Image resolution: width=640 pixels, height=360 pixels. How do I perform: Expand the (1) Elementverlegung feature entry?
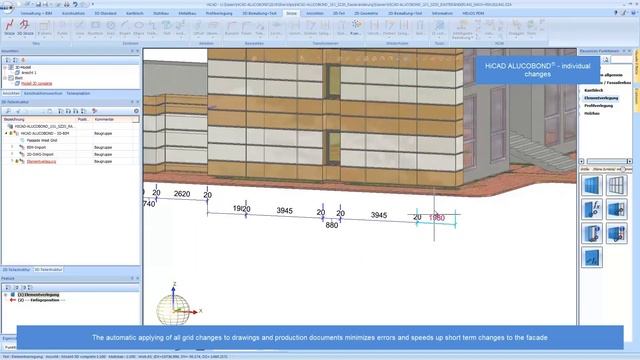point(6,295)
